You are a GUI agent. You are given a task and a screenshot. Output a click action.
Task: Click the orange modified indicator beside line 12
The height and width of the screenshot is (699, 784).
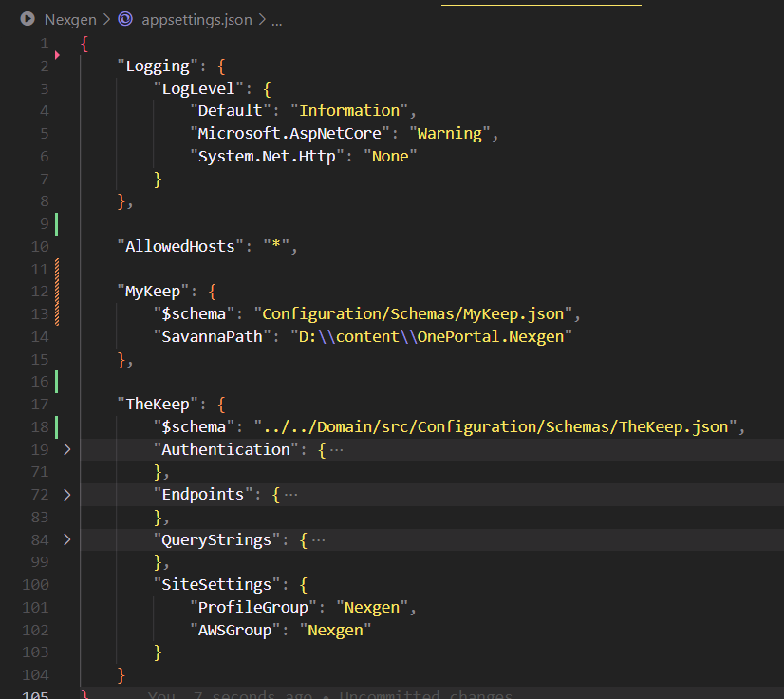tap(56, 290)
